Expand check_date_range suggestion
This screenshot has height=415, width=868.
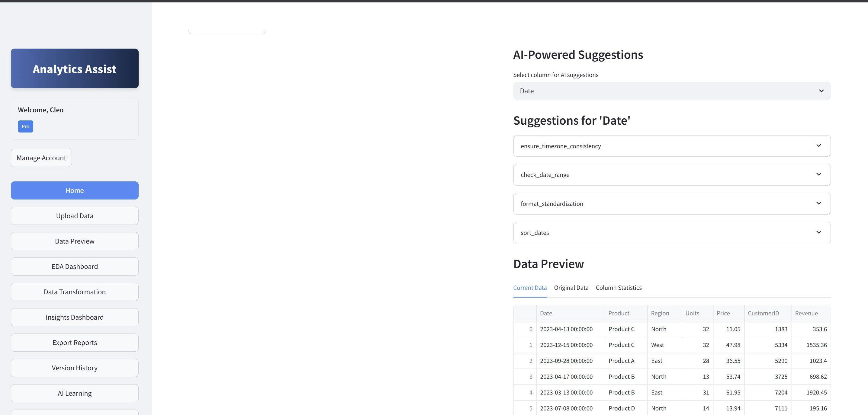point(672,175)
